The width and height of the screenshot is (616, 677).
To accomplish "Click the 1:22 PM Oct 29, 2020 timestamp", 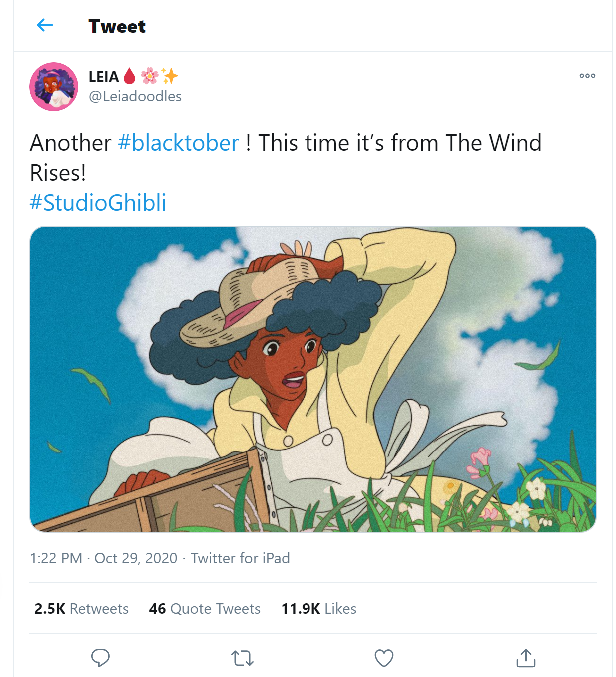I will (x=104, y=558).
